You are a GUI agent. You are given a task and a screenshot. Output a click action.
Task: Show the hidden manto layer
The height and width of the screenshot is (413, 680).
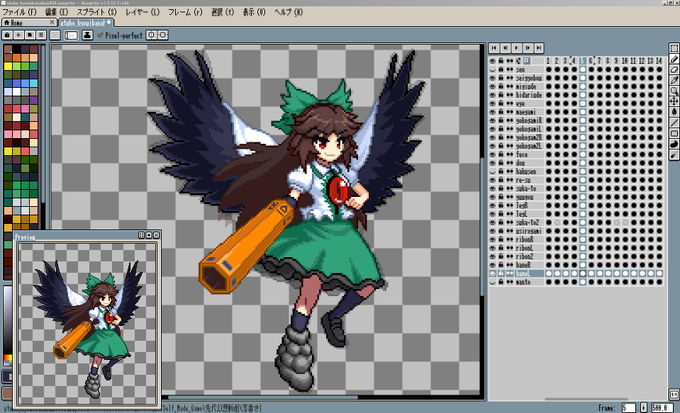pyautogui.click(x=492, y=282)
